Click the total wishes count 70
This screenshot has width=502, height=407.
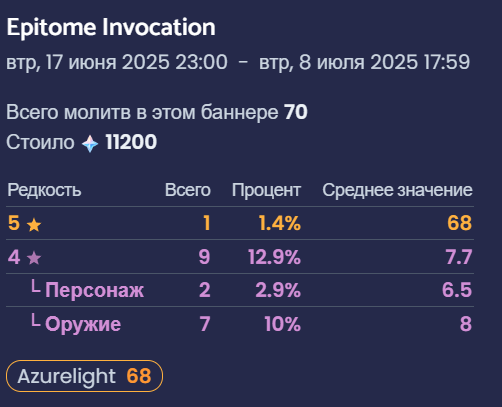tap(296, 112)
